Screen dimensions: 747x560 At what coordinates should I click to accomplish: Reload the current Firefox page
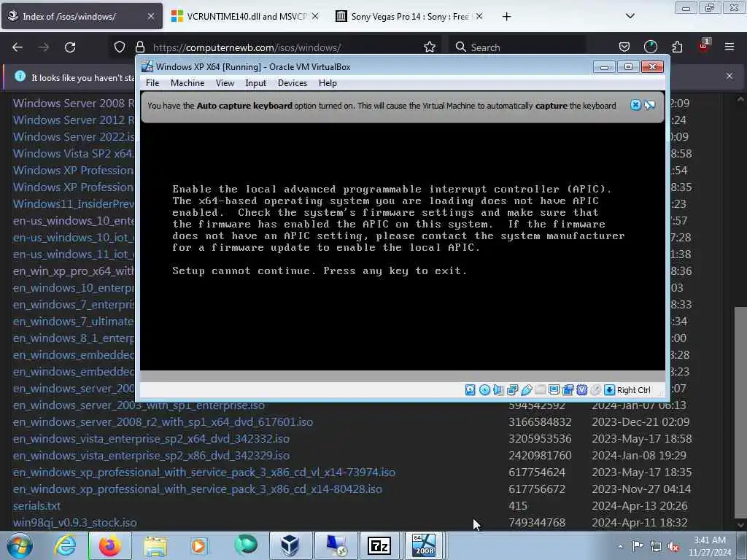point(70,47)
